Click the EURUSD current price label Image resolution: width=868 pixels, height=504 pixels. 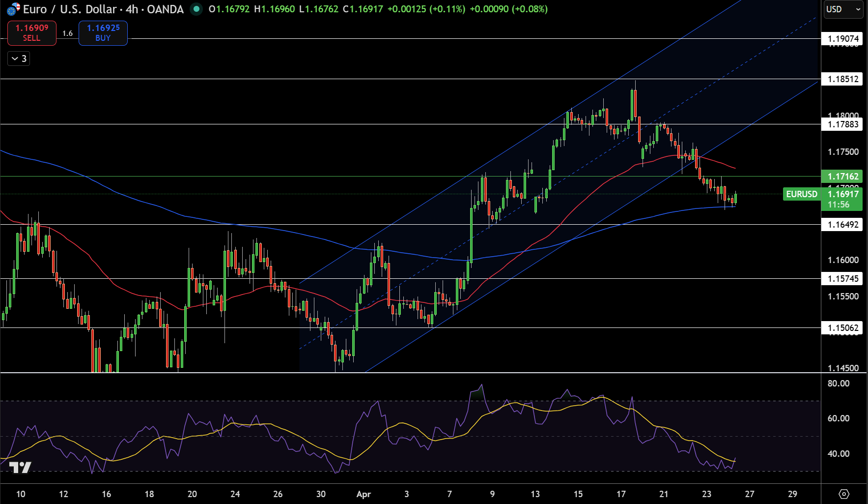pos(802,194)
